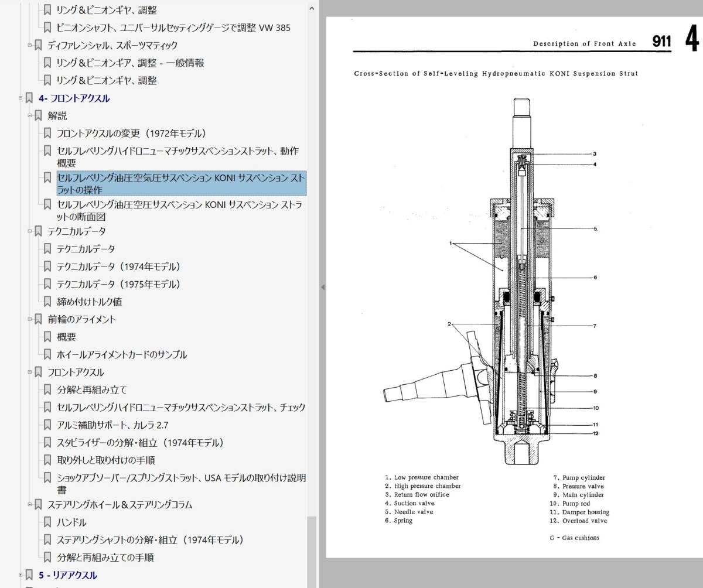
Task: Click bookmark icon beside 前輪のアライメント
Action: [x=38, y=320]
